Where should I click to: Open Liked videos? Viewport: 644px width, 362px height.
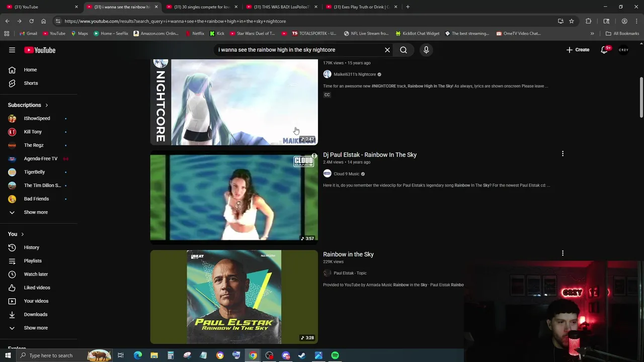[x=37, y=288]
